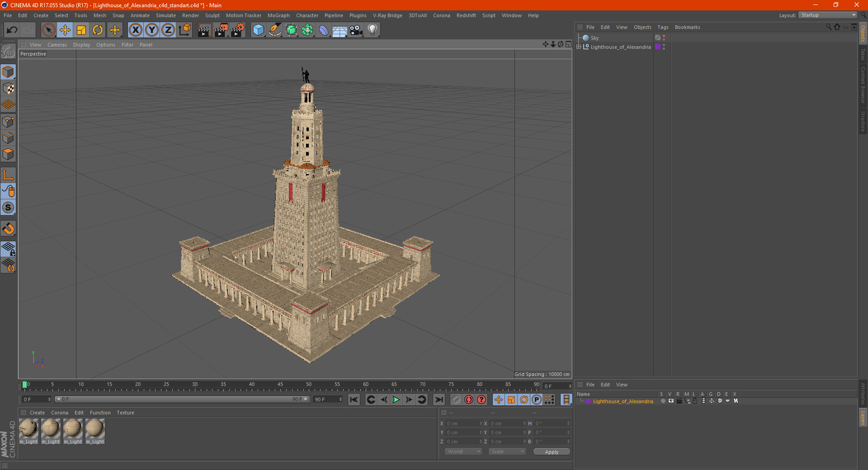Toggle Y axis lock
868x470 pixels.
tap(152, 30)
